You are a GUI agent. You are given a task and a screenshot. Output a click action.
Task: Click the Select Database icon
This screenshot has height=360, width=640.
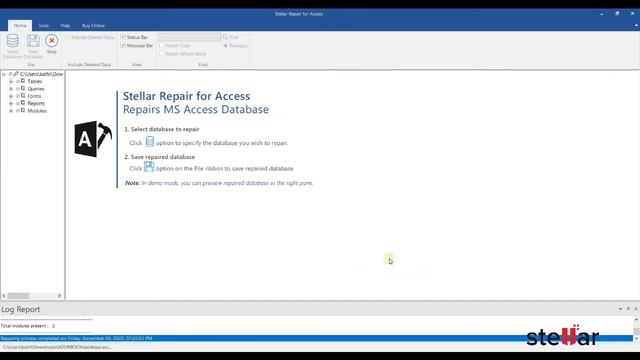pyautogui.click(x=13, y=41)
